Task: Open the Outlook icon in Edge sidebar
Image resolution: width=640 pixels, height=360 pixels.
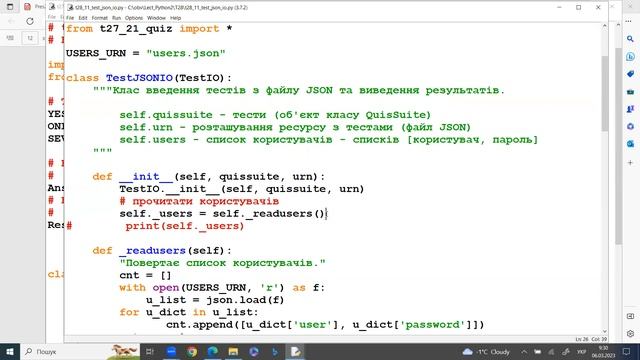Action: (630, 144)
